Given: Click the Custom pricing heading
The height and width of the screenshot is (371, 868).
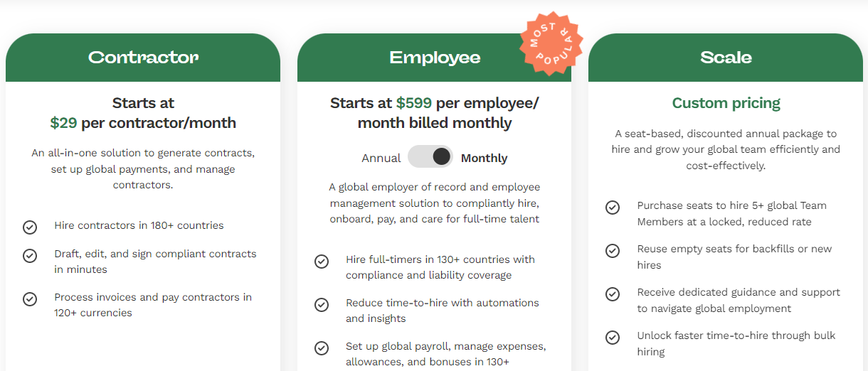Looking at the screenshot, I should pos(726,103).
